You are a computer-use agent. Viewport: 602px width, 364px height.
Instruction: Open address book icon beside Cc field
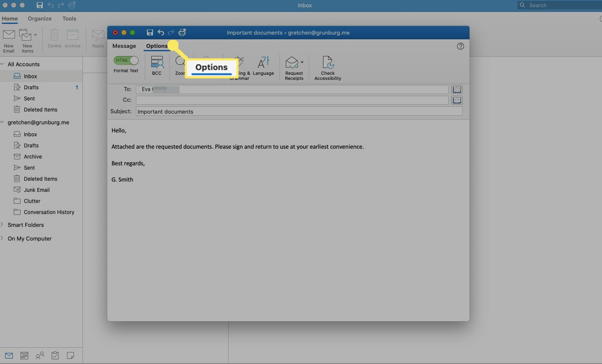coord(457,100)
